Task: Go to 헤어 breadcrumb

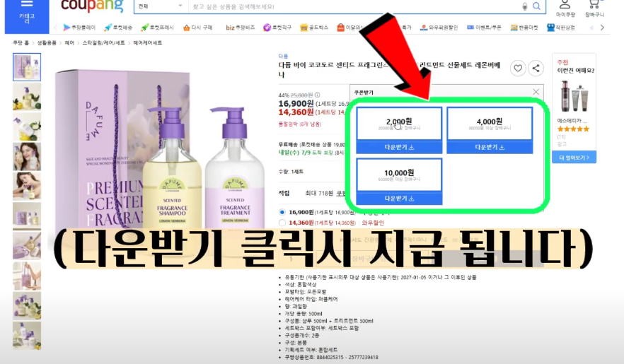Action: pos(69,42)
